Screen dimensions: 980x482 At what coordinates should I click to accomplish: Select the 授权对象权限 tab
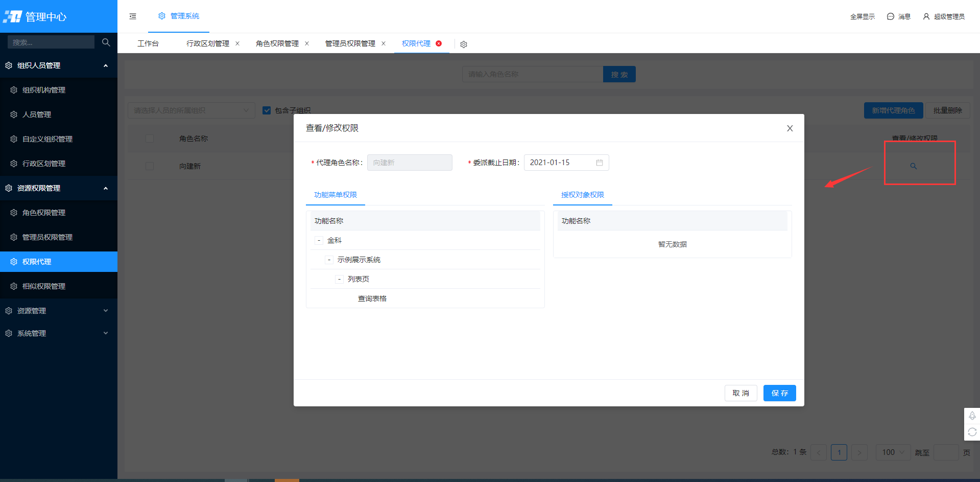point(583,195)
